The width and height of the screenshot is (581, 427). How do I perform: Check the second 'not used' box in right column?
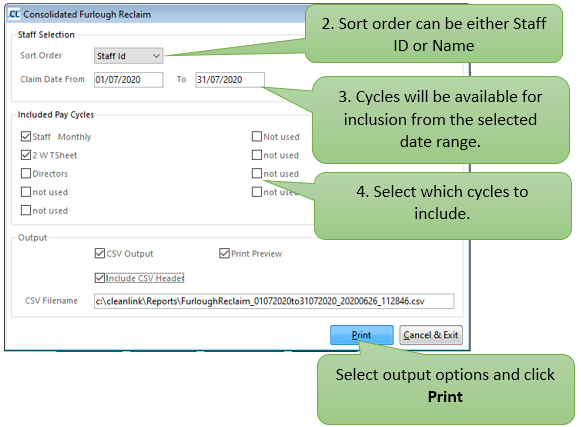tap(257, 155)
